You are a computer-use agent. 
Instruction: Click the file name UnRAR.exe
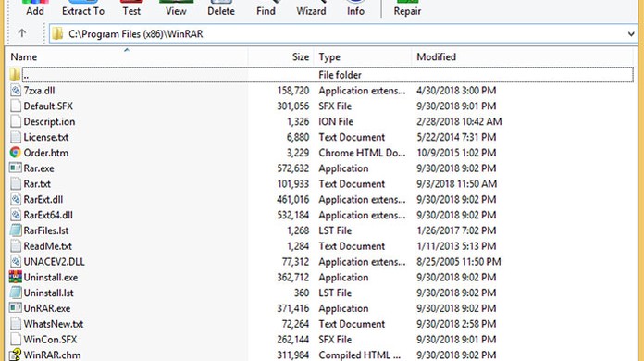(x=47, y=308)
